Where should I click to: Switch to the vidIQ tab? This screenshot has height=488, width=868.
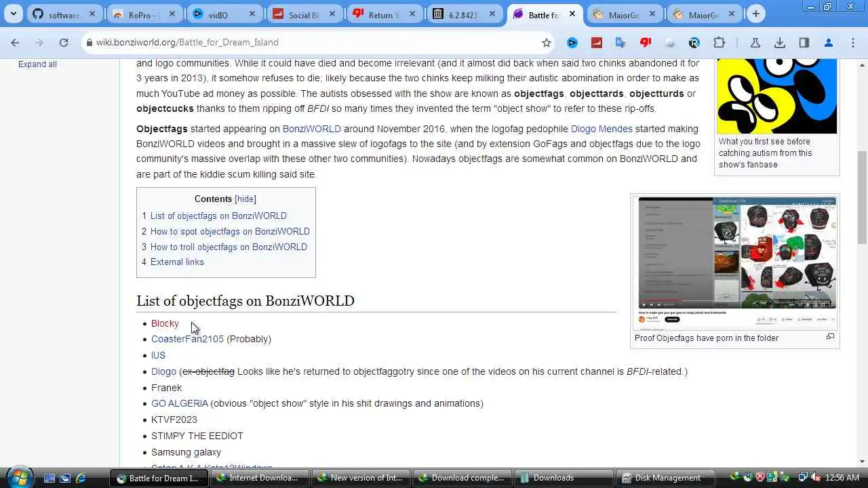(224, 14)
